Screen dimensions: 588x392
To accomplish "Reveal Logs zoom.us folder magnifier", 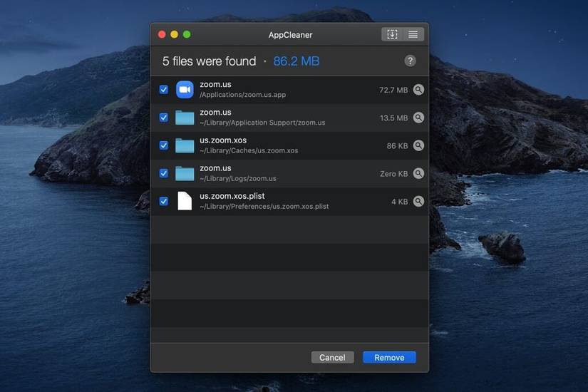I will click(418, 173).
